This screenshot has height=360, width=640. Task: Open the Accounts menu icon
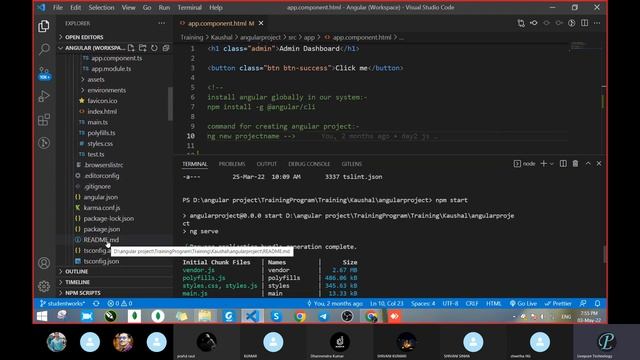(x=44, y=263)
